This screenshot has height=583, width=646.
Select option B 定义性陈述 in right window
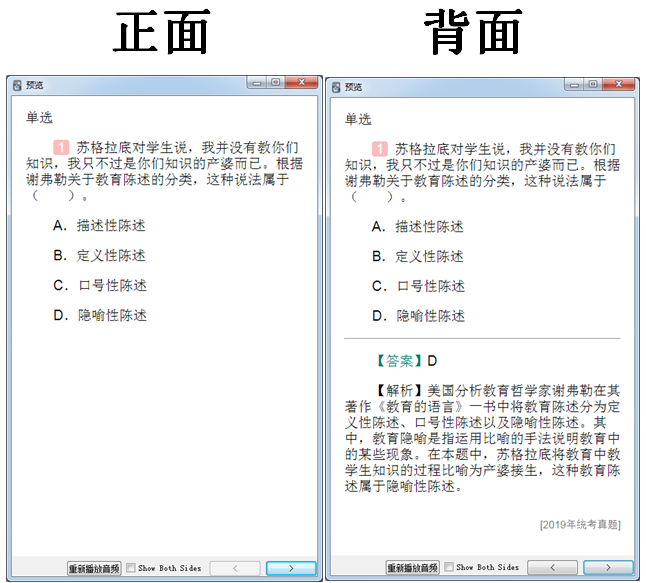pos(417,256)
